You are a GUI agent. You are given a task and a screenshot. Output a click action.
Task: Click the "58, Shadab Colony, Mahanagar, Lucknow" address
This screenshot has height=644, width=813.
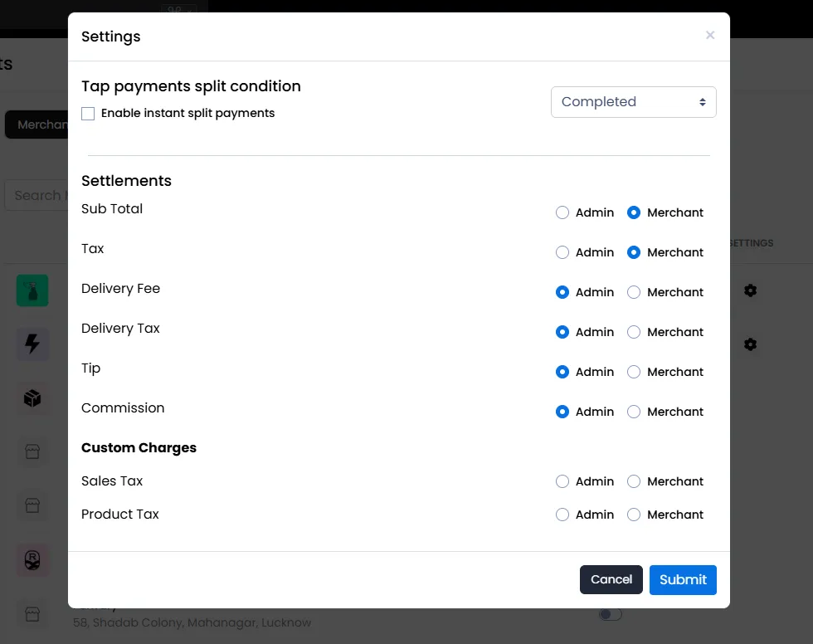(192, 622)
